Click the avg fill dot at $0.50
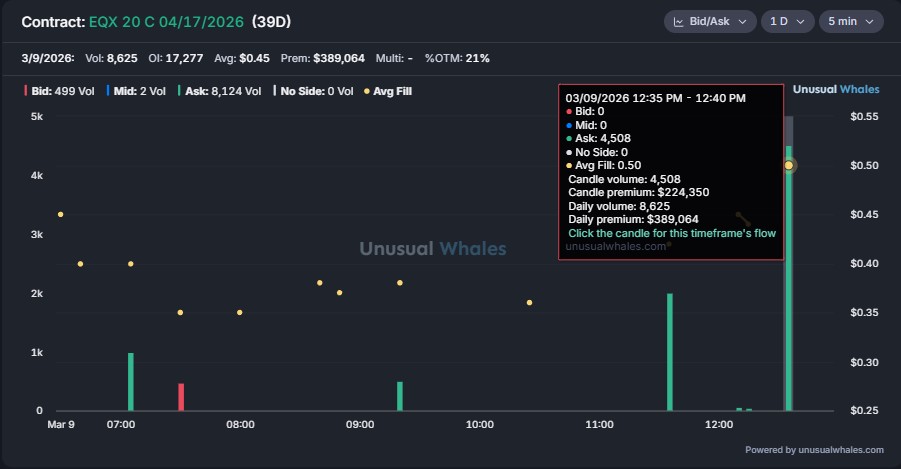The width and height of the screenshot is (901, 469). coord(789,166)
